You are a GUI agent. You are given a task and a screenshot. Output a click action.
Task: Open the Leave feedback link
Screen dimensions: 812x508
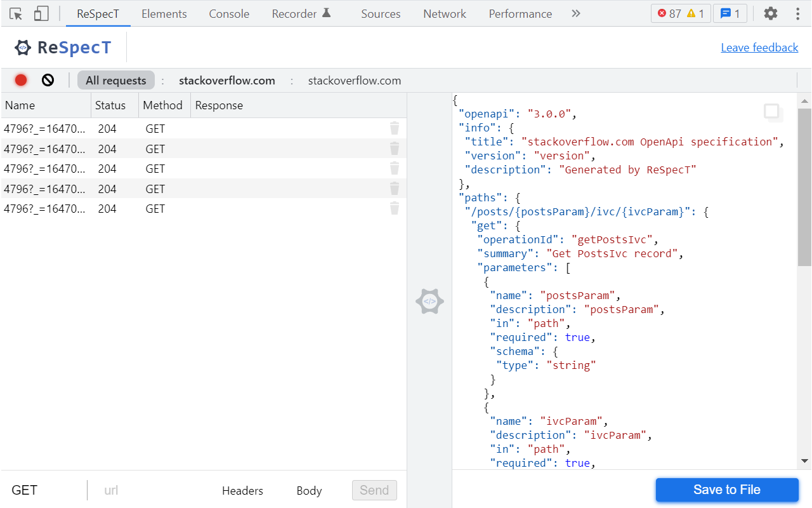coord(759,47)
